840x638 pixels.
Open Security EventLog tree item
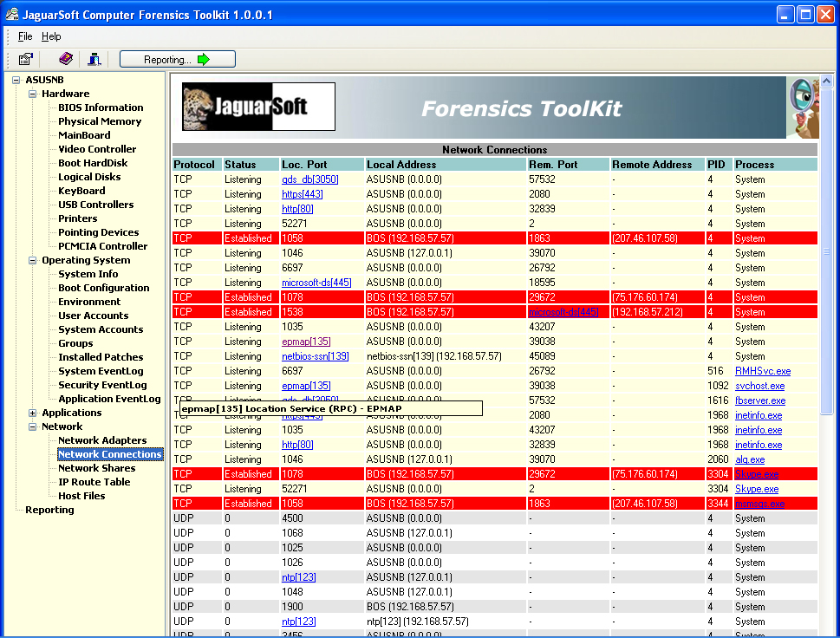[x=102, y=385]
